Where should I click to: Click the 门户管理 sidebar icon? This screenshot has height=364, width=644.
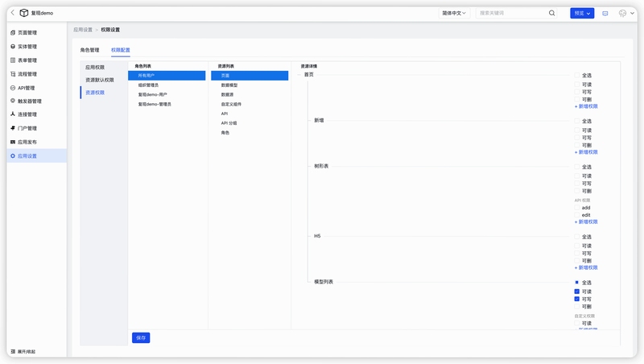[x=13, y=128]
